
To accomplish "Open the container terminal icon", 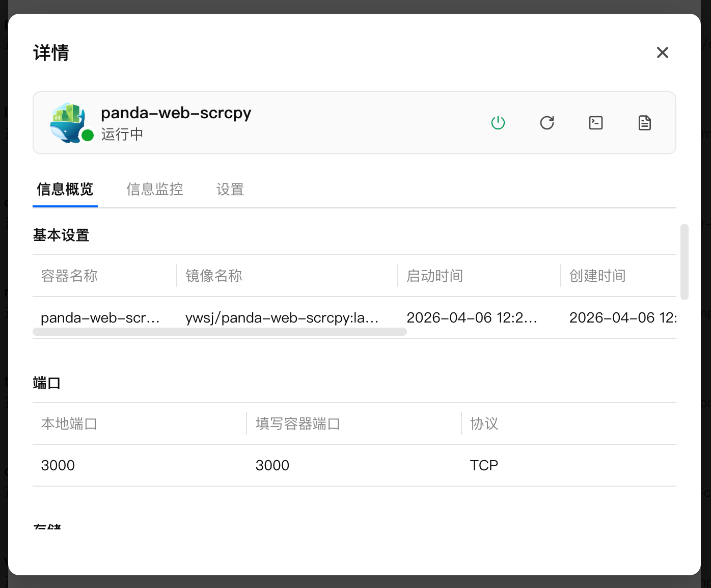I will point(595,123).
